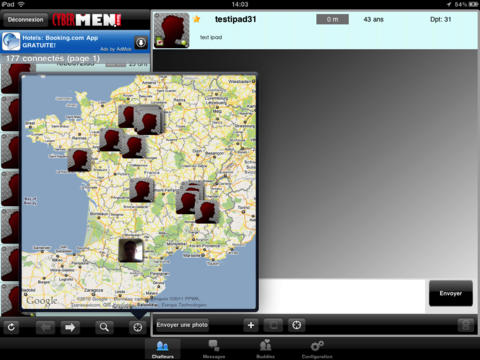Open the Booking.com Hotels ad banner
The width and height of the screenshot is (480, 360).
(x=75, y=42)
